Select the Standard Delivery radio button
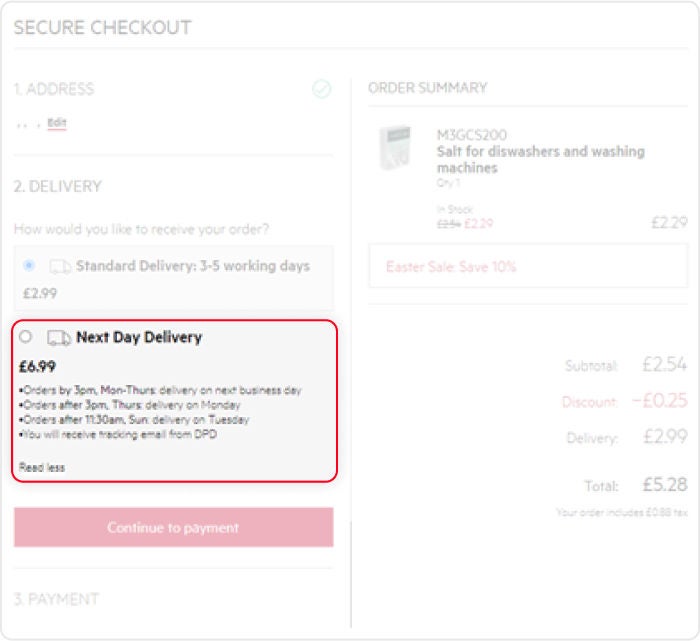The height and width of the screenshot is (641, 700). coord(28,266)
